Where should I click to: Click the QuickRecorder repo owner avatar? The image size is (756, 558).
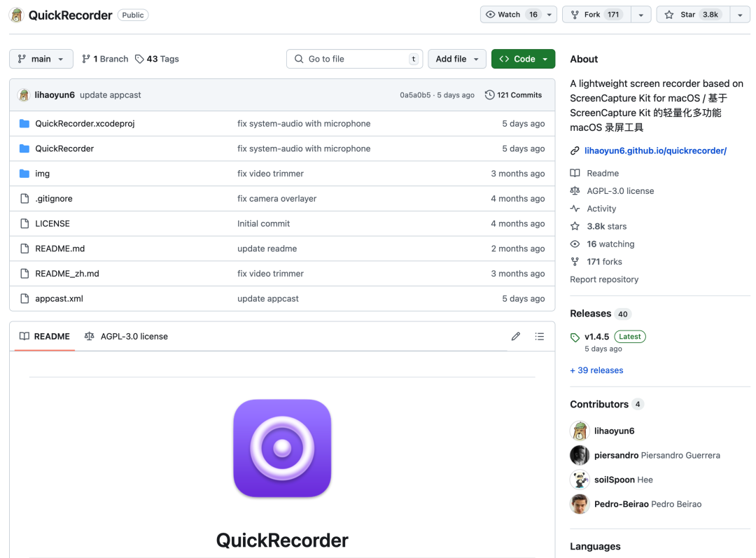coord(16,15)
